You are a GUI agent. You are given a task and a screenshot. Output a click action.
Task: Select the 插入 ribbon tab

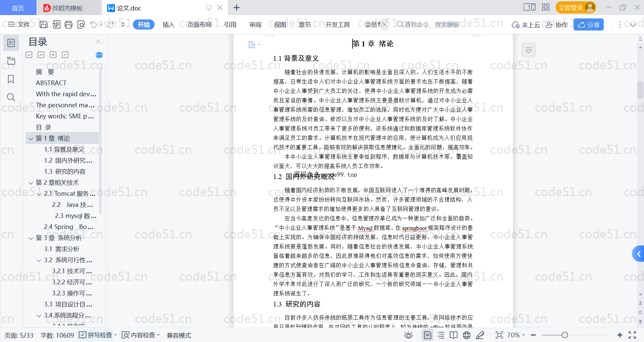pos(168,24)
